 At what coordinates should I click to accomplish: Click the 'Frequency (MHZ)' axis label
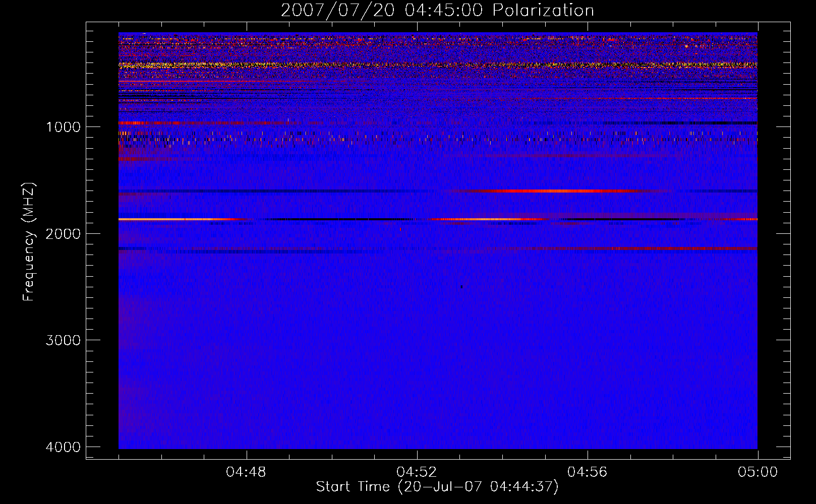(x=29, y=242)
